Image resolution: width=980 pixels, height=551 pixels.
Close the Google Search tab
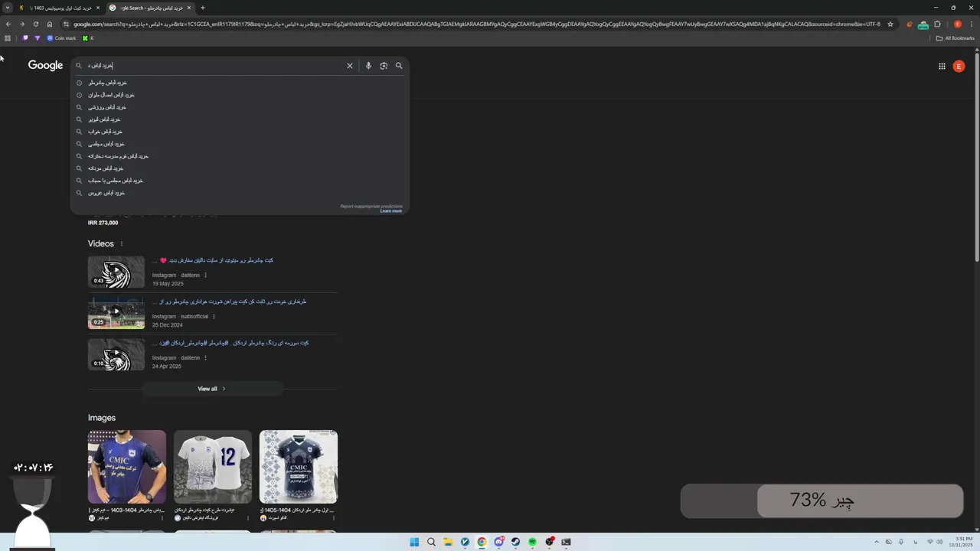(x=189, y=8)
